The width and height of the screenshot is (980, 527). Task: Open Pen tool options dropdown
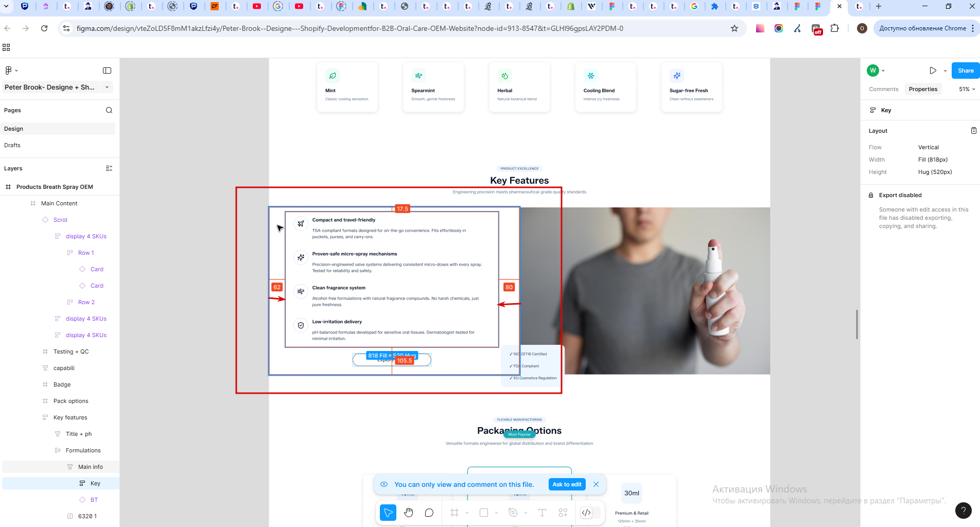[526, 513]
